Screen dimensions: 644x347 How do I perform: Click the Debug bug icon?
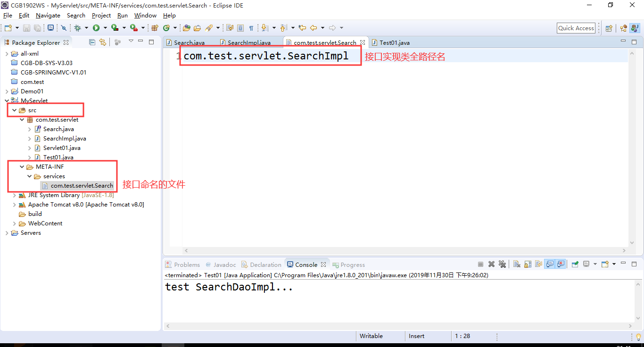(78, 28)
